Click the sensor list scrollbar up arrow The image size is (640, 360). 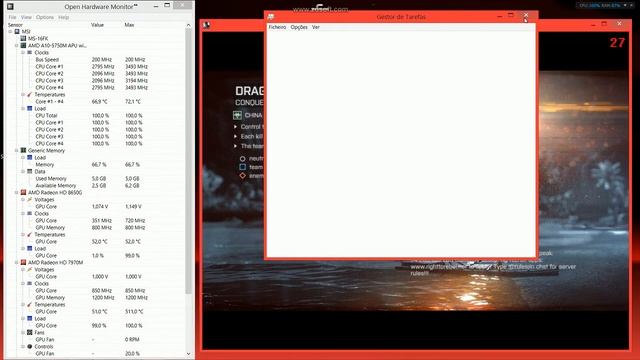[x=188, y=25]
